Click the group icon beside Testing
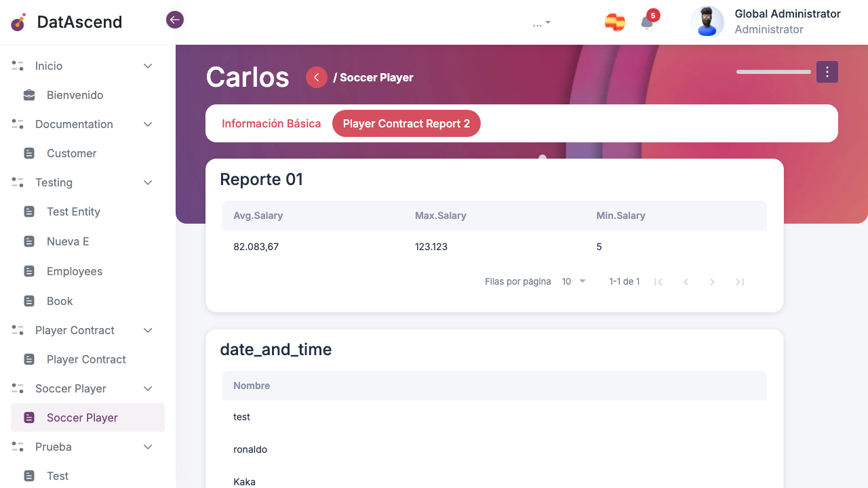The image size is (868, 488). coord(18,182)
